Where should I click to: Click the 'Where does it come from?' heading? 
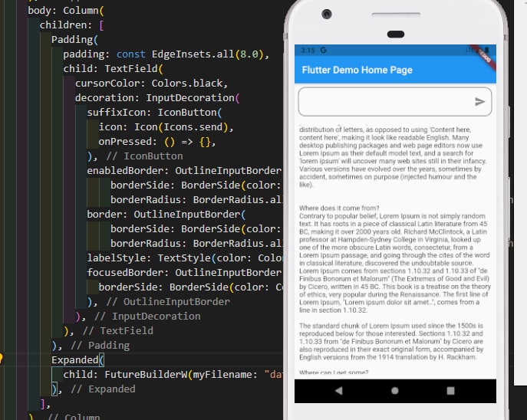[x=339, y=208]
